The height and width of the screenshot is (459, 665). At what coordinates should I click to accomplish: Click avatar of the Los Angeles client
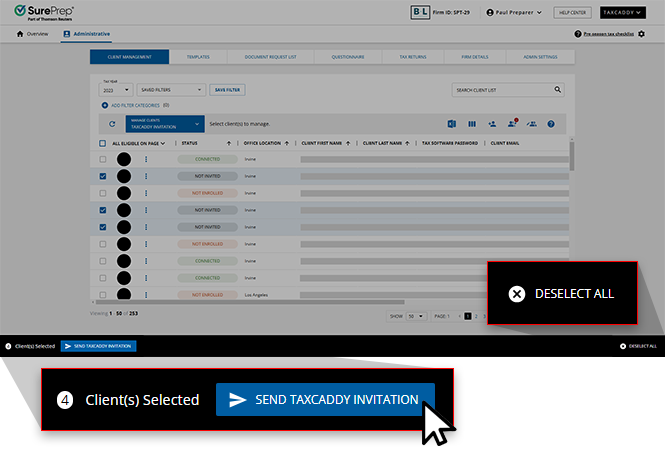click(124, 294)
